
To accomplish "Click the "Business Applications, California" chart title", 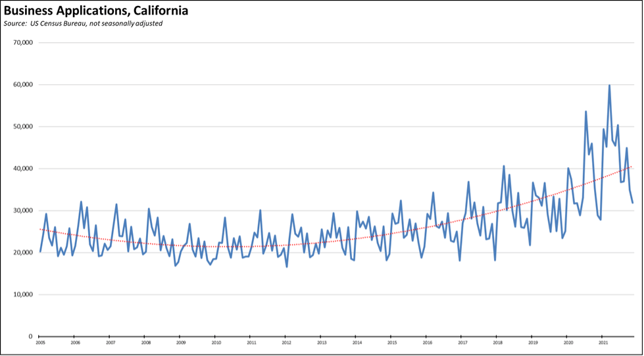I will click(x=96, y=11).
